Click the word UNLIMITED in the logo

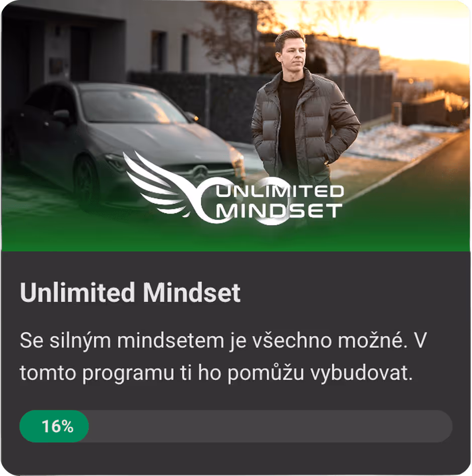[x=280, y=191]
